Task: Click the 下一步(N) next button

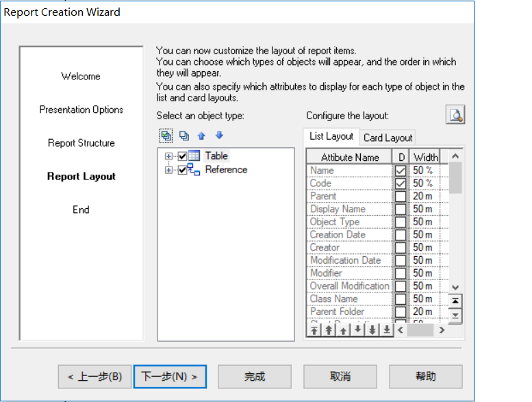Action: [170, 377]
